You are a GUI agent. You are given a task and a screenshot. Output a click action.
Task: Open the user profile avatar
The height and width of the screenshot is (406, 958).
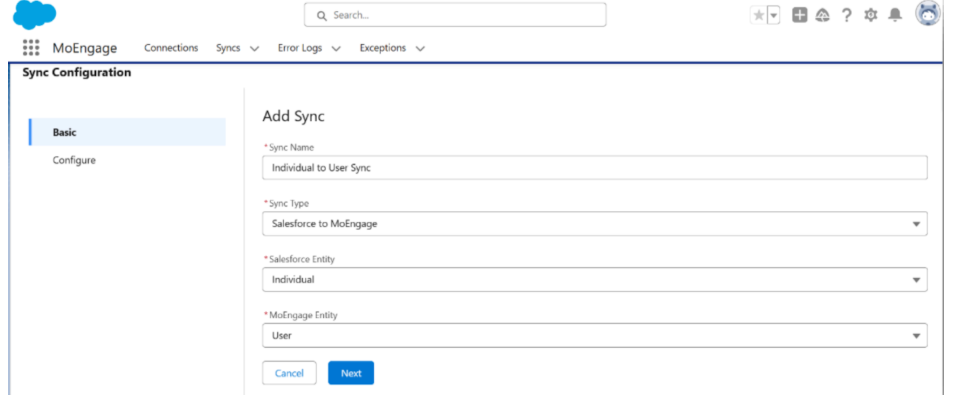(927, 13)
